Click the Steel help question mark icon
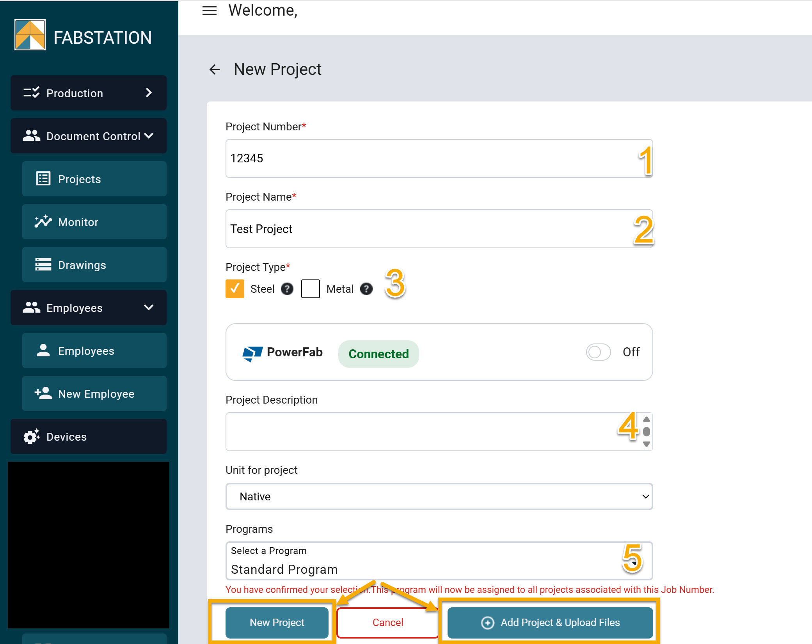Viewport: 812px width, 644px height. [287, 289]
